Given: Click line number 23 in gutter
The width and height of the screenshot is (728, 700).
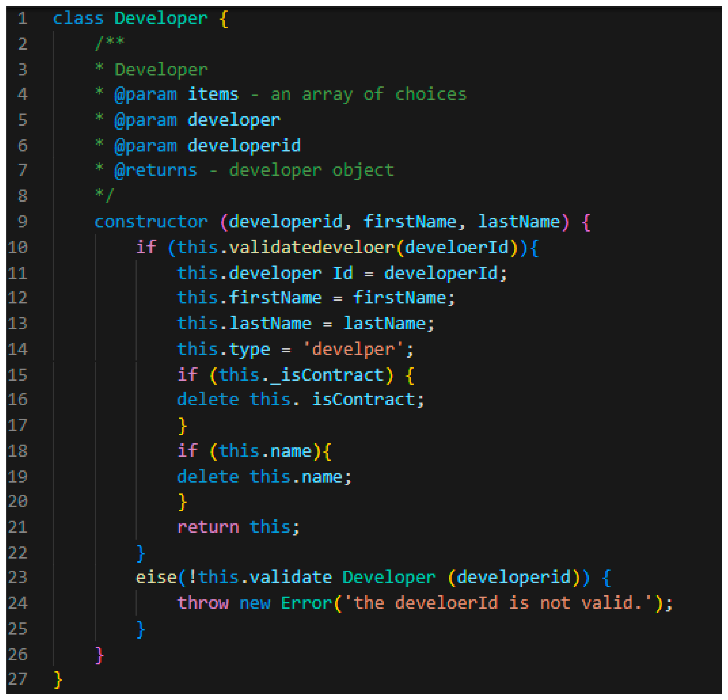Looking at the screenshot, I should (x=17, y=577).
